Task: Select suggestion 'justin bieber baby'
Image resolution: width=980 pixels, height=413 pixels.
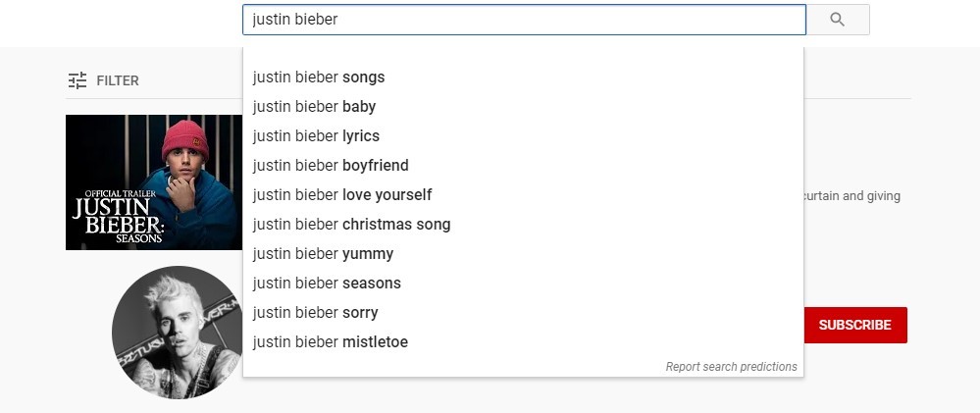Action: 523,107
